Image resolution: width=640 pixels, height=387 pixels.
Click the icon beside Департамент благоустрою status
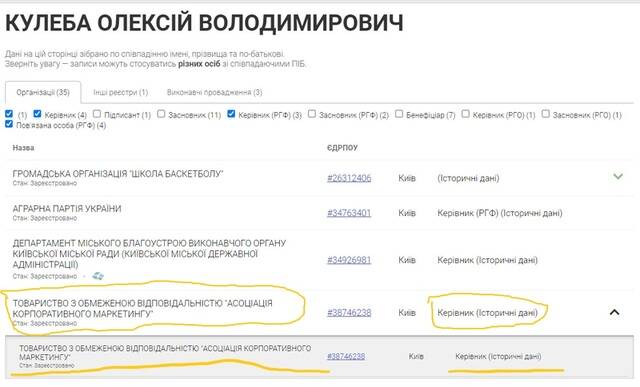coord(98,276)
